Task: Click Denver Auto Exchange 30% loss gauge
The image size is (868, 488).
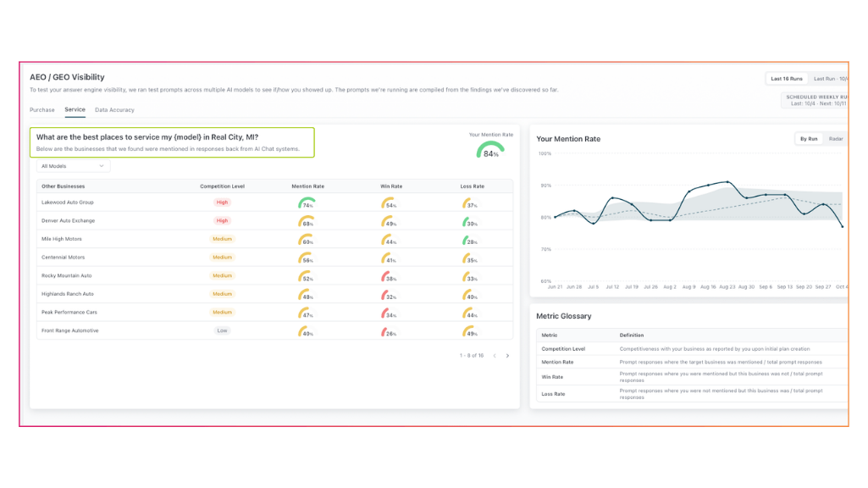Action: (x=470, y=221)
